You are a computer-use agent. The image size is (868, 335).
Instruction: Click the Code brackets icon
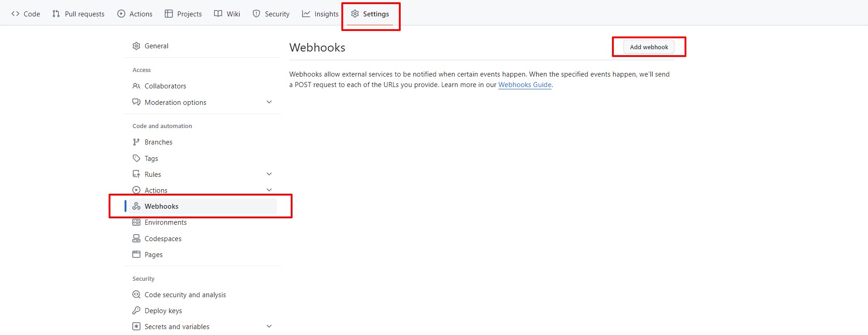tap(16, 14)
